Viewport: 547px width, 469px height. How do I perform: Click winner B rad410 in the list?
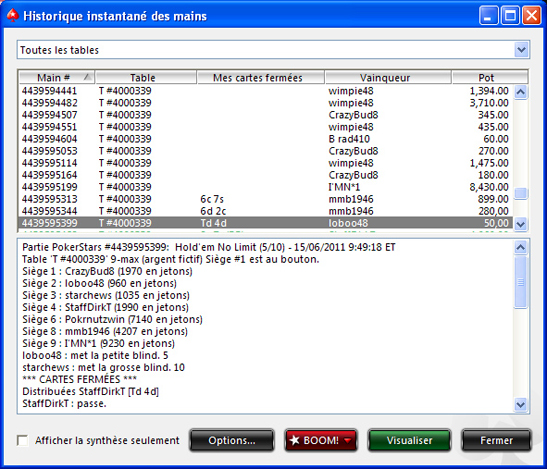click(x=349, y=139)
